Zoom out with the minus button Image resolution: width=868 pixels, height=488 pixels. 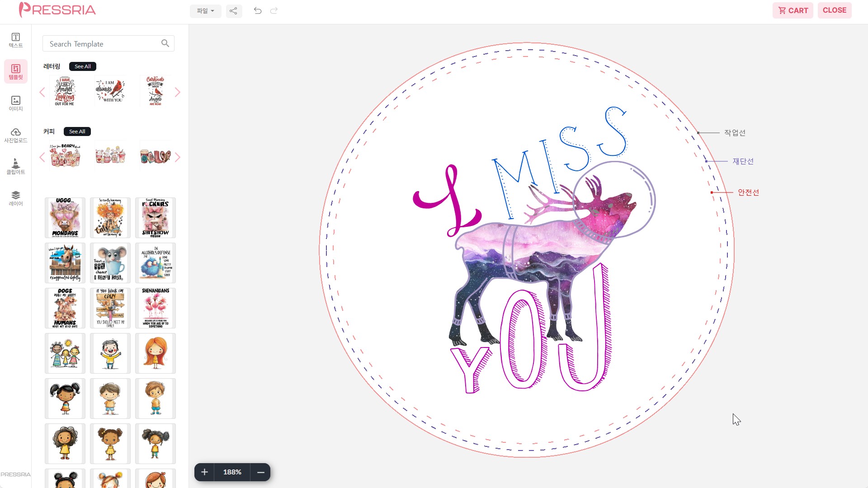click(260, 472)
